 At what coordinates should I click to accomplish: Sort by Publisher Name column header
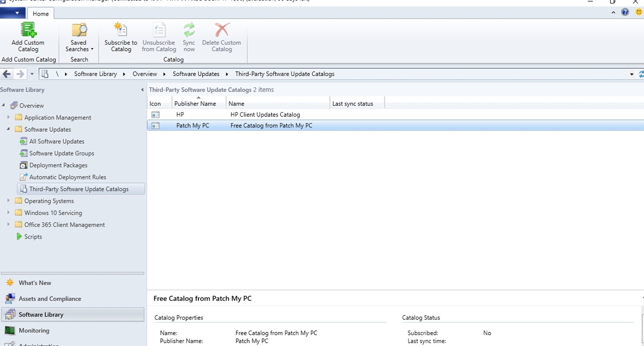(x=199, y=104)
